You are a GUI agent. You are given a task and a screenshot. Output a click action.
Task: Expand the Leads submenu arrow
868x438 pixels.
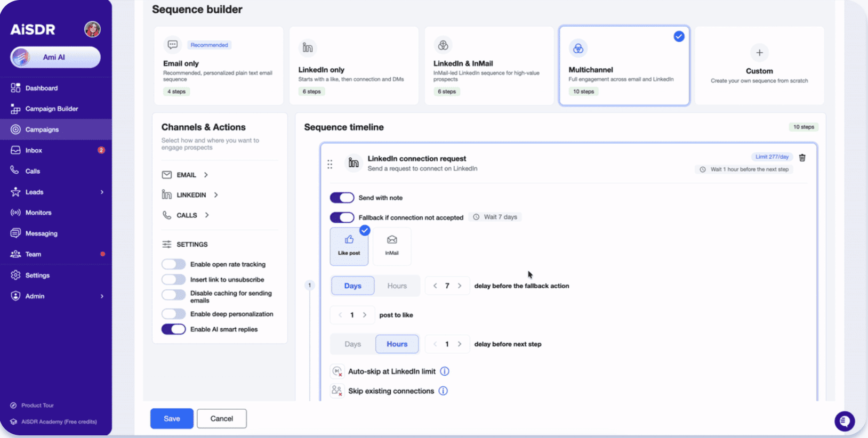tap(102, 192)
